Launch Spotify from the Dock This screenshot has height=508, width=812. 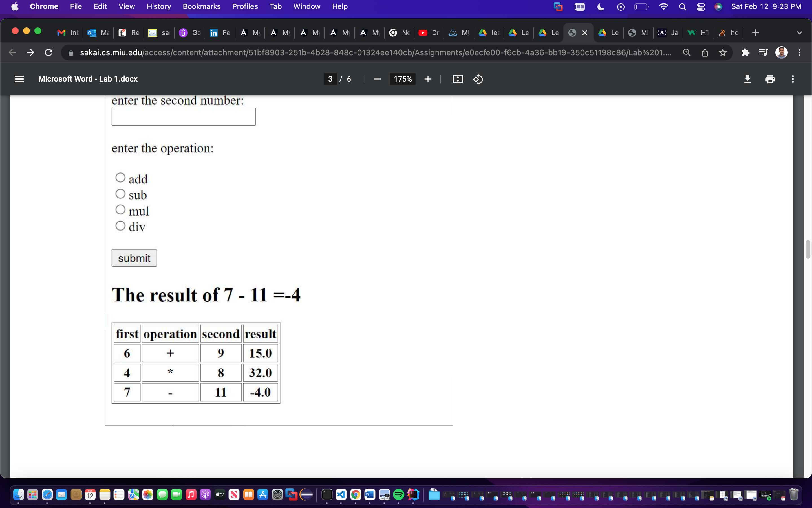tap(398, 494)
